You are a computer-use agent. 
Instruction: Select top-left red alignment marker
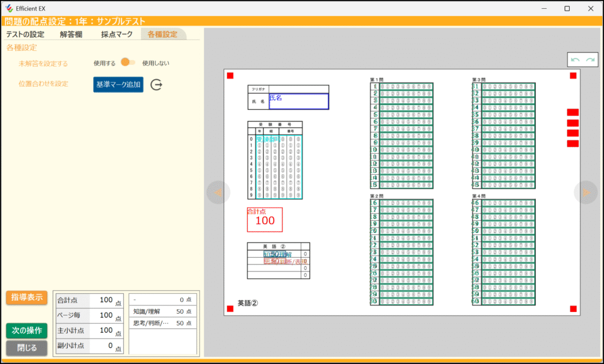[x=230, y=76]
